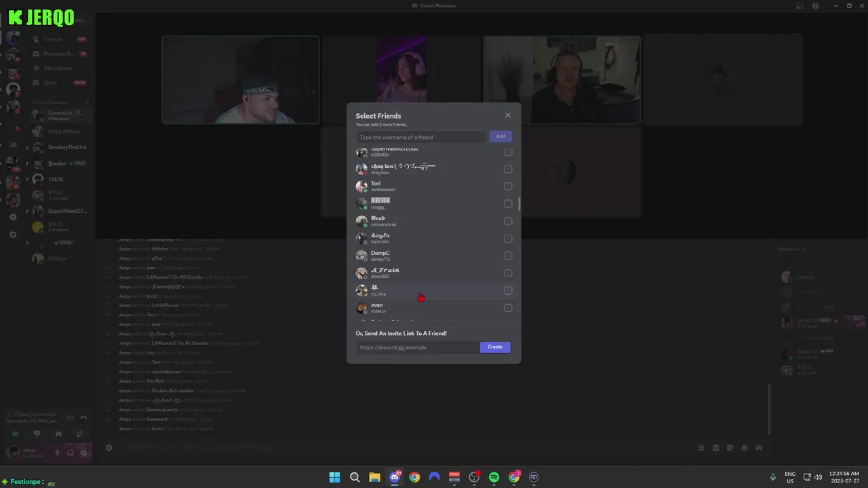This screenshot has height=488, width=868.
Task: Open the sticker picker icon in the chat bar
Action: point(730,447)
